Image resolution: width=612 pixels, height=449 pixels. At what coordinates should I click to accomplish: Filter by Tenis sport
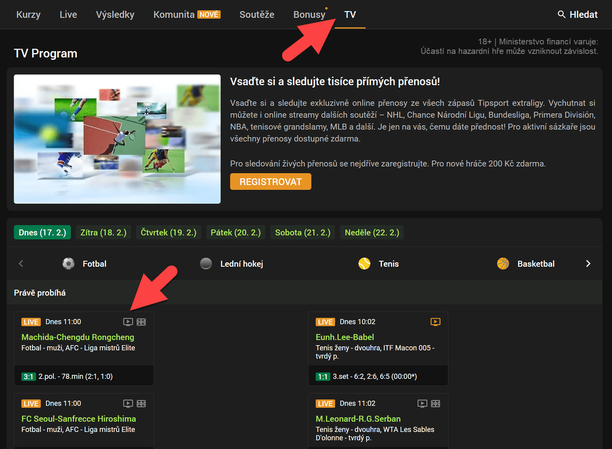(380, 264)
